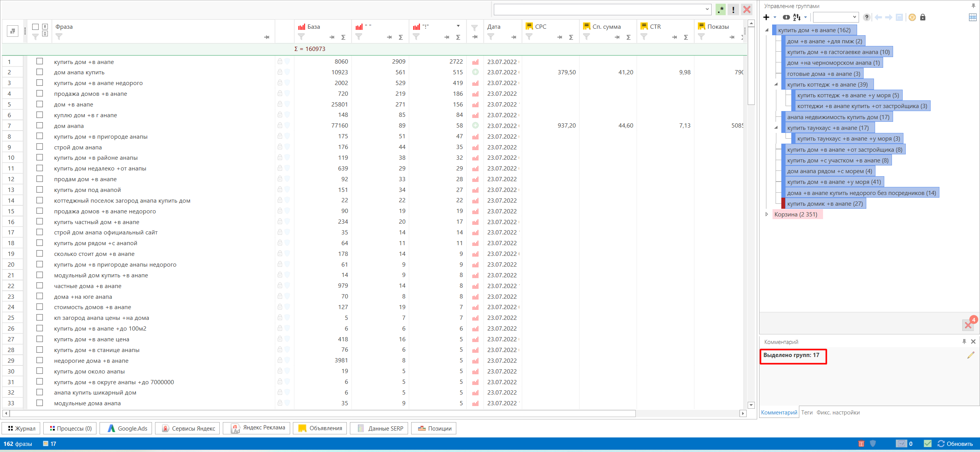The width and height of the screenshot is (980, 452).
Task: Tick checkbox for row 'строй дом анапа'
Action: coord(39,147)
